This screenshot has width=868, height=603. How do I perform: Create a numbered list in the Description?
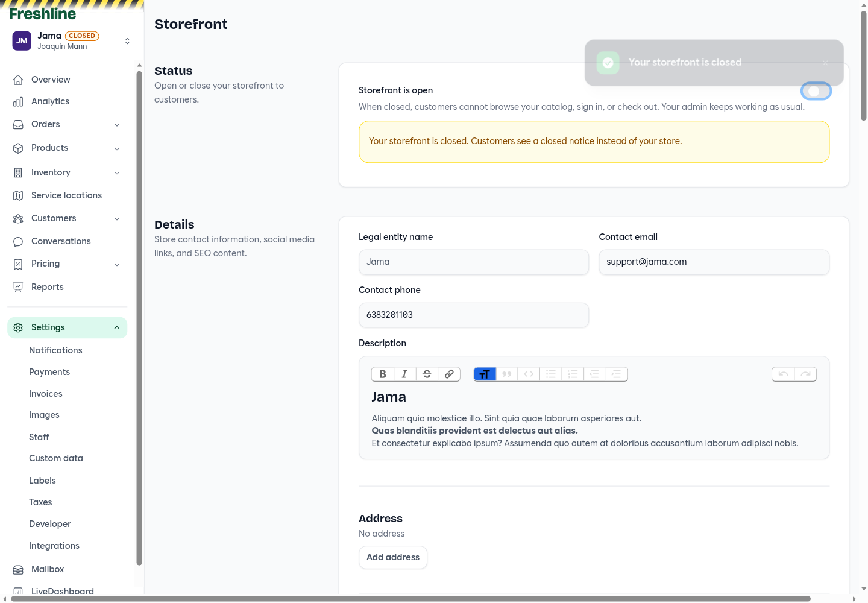coord(573,374)
